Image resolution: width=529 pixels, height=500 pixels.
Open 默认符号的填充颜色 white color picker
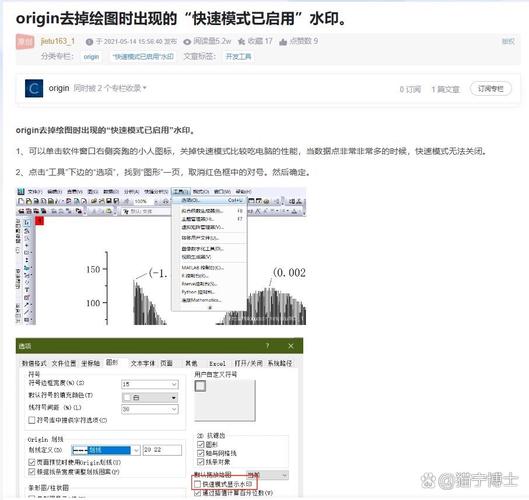[x=150, y=397]
